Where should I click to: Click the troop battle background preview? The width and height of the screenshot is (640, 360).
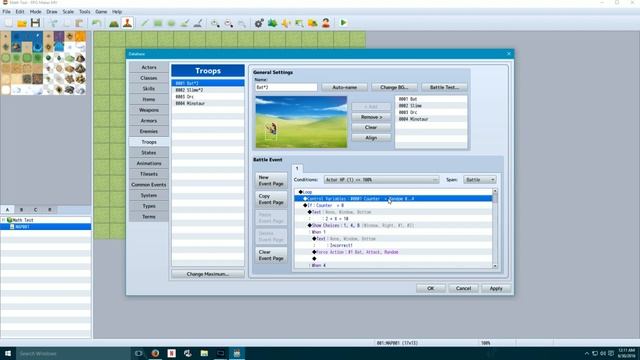[x=301, y=122]
